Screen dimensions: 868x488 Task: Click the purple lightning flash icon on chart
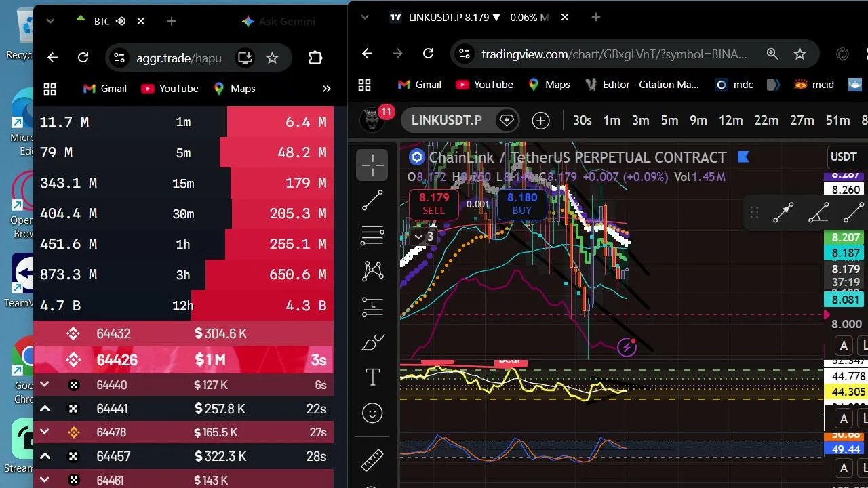[627, 348]
